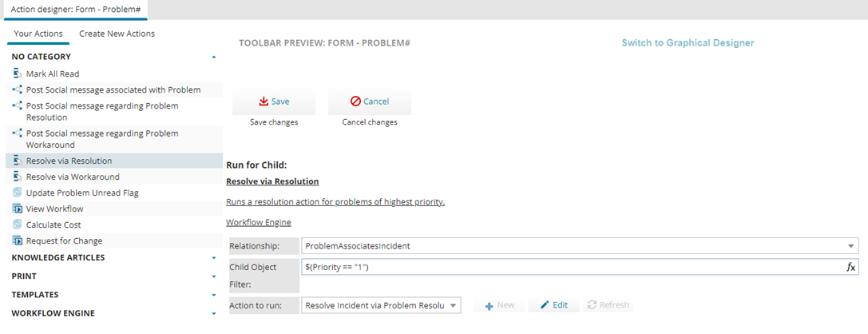Expand the Templates category
The width and height of the screenshot is (868, 334).
213,295
